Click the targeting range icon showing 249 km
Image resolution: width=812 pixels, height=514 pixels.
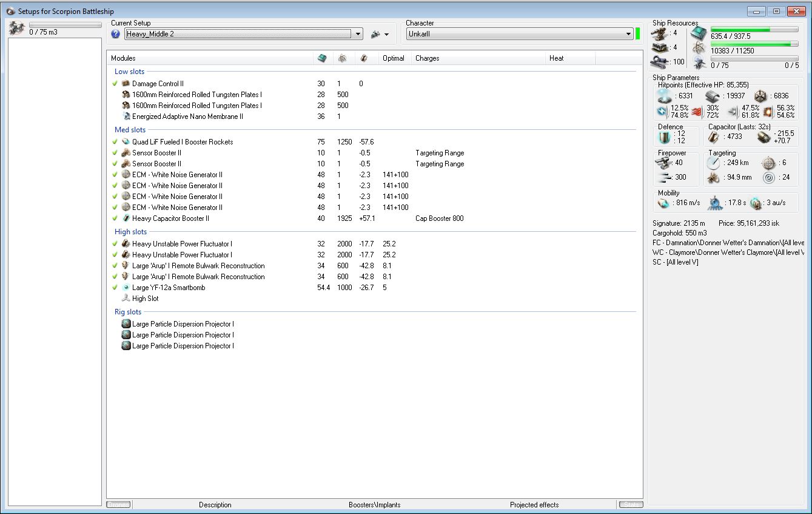point(714,163)
